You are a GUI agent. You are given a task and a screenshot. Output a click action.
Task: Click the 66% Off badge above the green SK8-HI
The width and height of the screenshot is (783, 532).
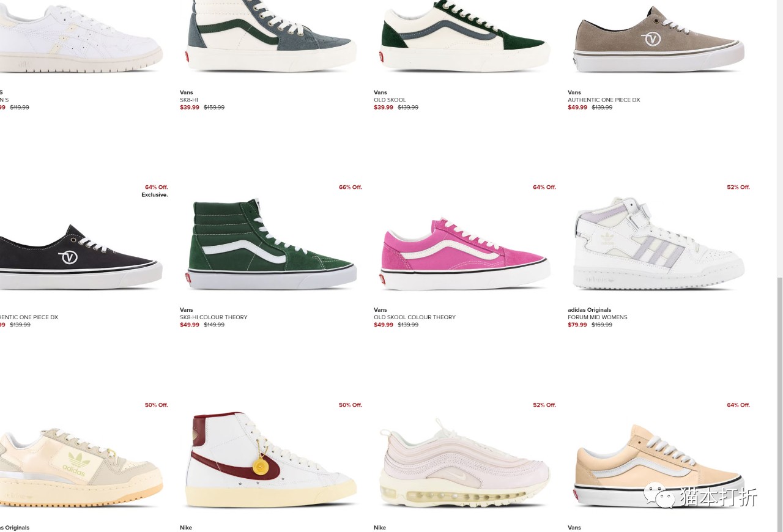(351, 187)
